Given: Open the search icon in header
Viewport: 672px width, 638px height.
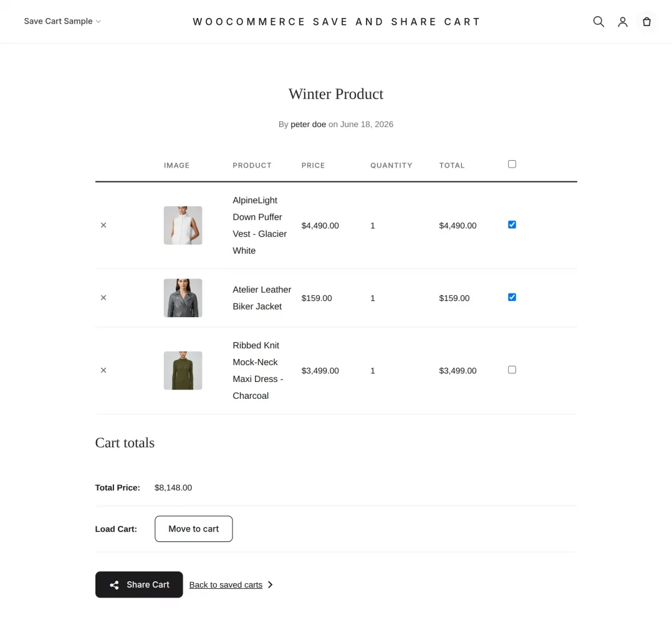Looking at the screenshot, I should point(598,21).
